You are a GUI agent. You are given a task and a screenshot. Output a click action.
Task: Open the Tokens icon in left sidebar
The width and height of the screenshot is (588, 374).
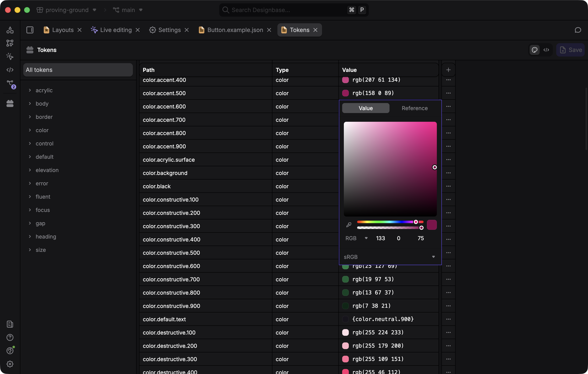coord(10,103)
